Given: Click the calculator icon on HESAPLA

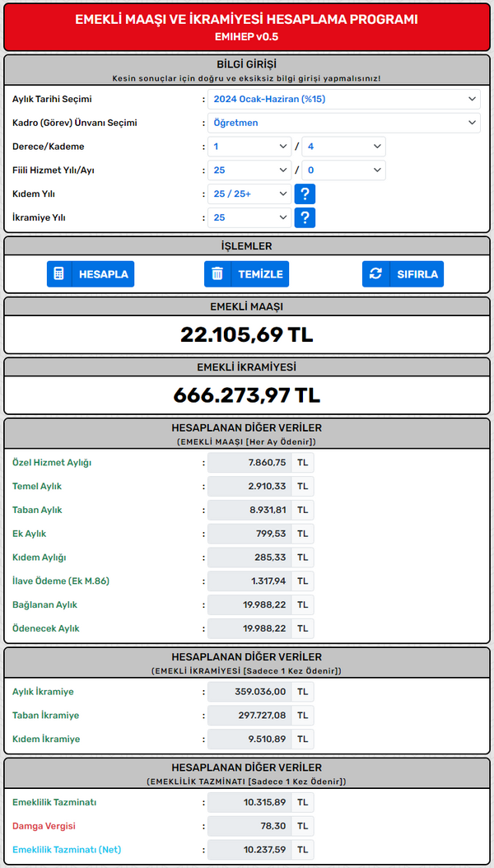Looking at the screenshot, I should pyautogui.click(x=59, y=274).
